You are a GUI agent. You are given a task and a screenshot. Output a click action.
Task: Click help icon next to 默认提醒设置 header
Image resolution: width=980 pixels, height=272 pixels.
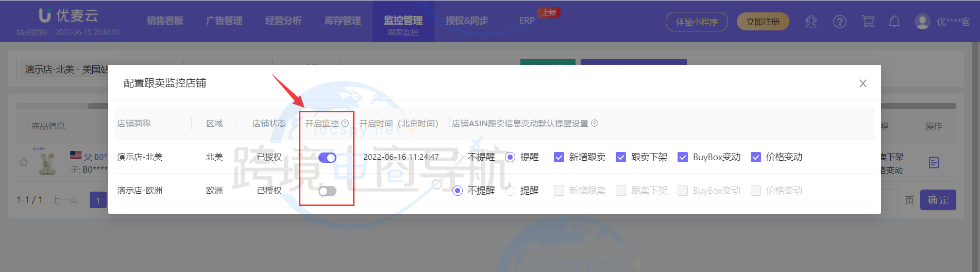[x=595, y=123]
